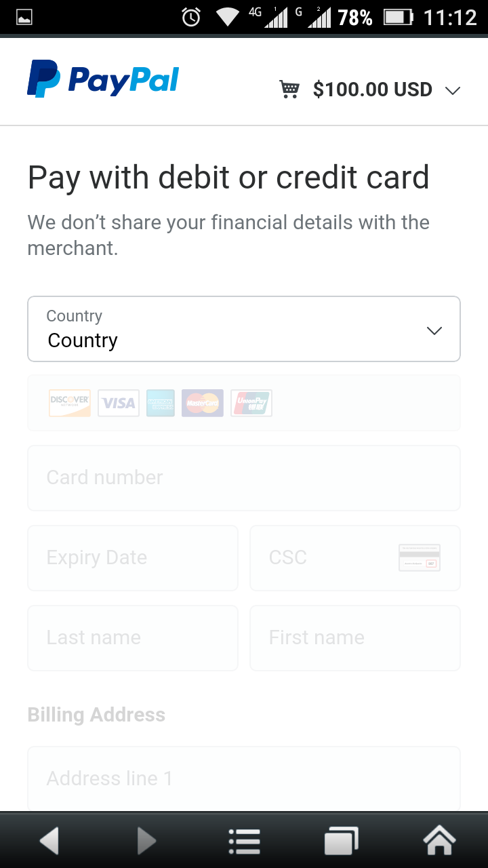Click the Expiry Date field
The image size is (488, 868).
pos(133,557)
